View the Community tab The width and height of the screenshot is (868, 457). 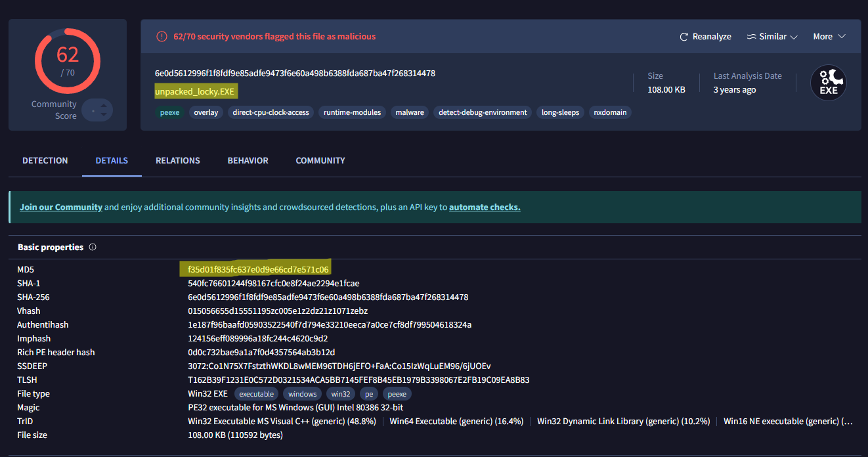click(320, 161)
